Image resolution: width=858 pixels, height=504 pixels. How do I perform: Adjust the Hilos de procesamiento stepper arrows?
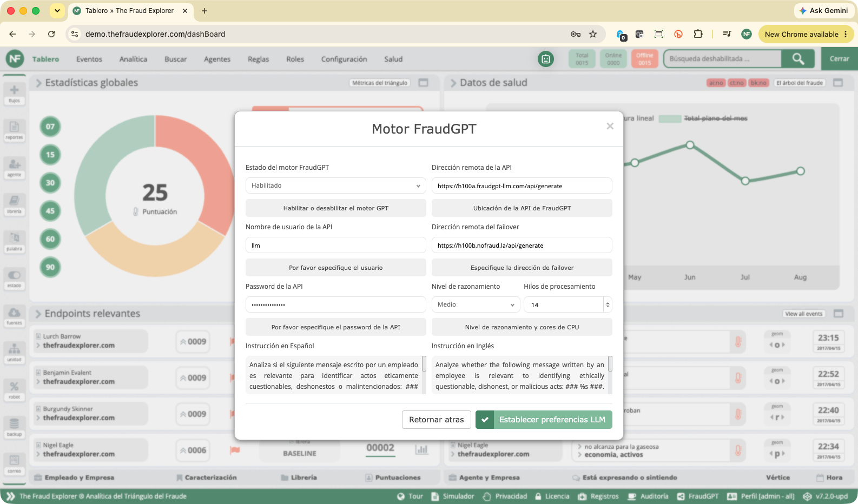(608, 304)
